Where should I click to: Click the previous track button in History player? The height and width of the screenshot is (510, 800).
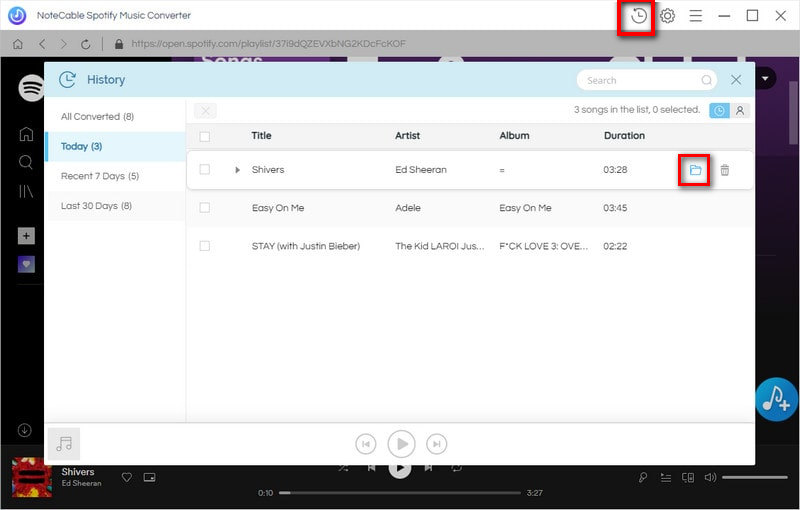click(x=366, y=444)
